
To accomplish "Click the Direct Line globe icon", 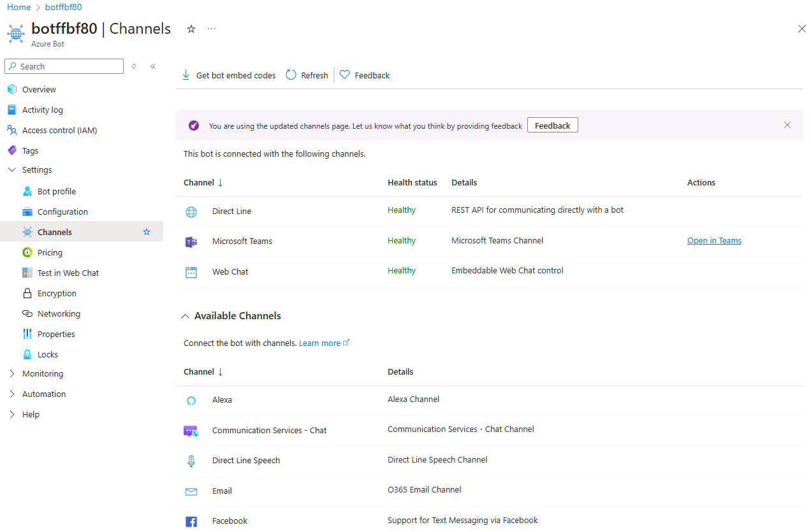I will coord(191,212).
